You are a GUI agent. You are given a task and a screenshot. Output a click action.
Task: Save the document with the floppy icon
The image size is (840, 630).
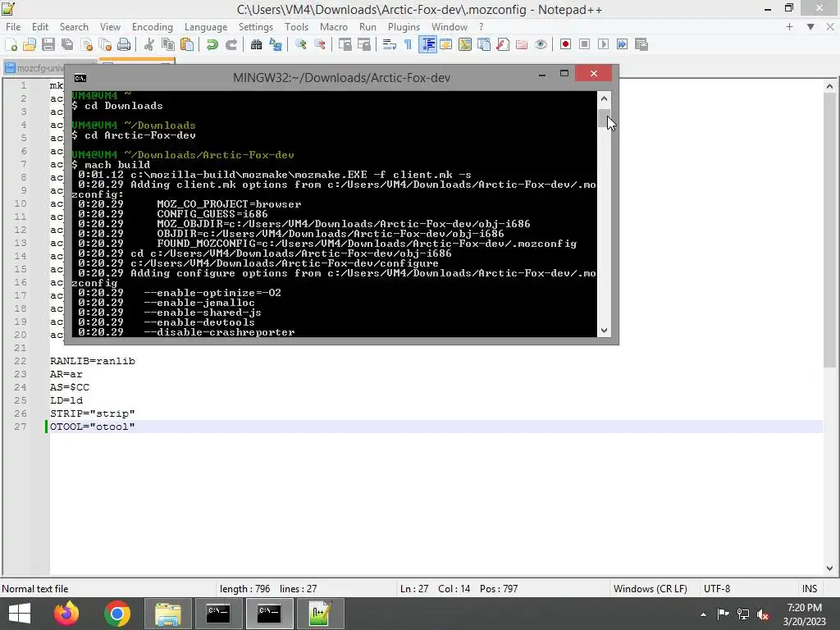point(48,44)
